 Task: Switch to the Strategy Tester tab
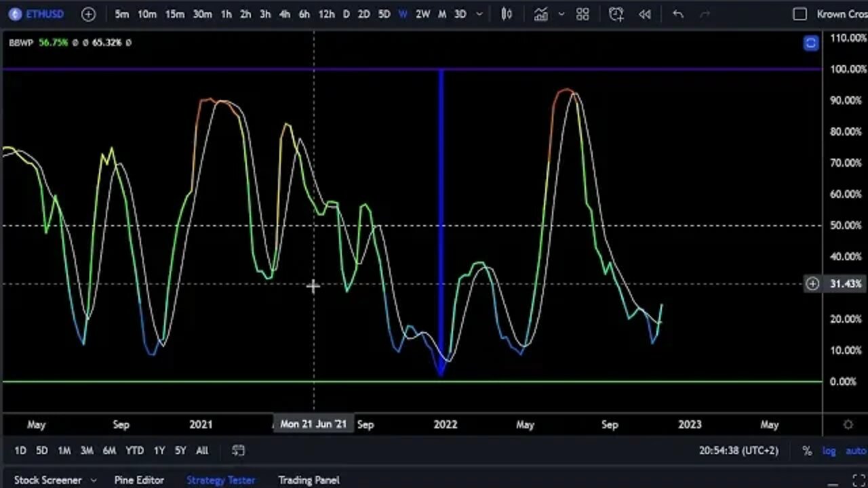tap(221, 480)
